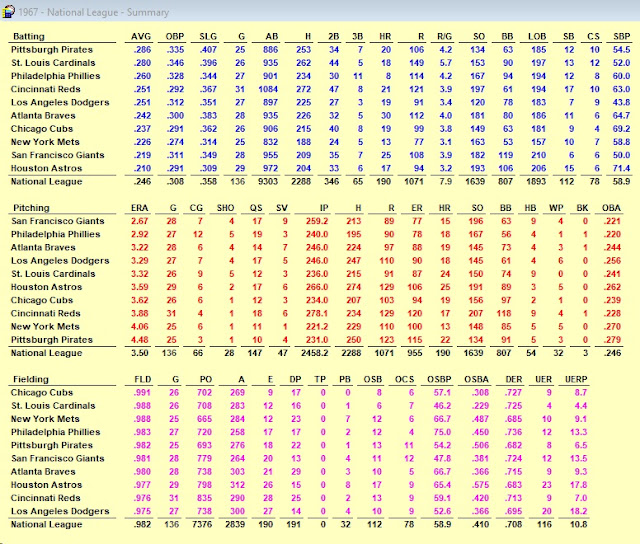The height and width of the screenshot is (544, 640).
Task: Click the OCS column header
Action: click(404, 379)
